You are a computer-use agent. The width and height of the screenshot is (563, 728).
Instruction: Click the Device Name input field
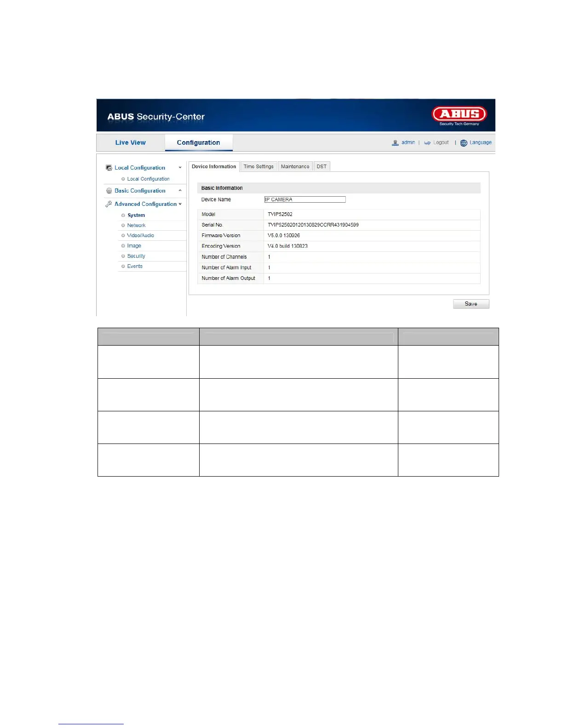pyautogui.click(x=305, y=199)
